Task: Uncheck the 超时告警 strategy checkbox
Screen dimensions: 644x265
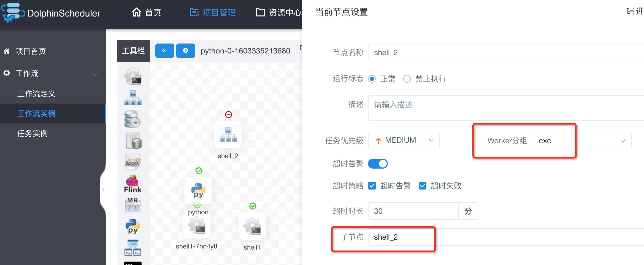Action: (372, 186)
